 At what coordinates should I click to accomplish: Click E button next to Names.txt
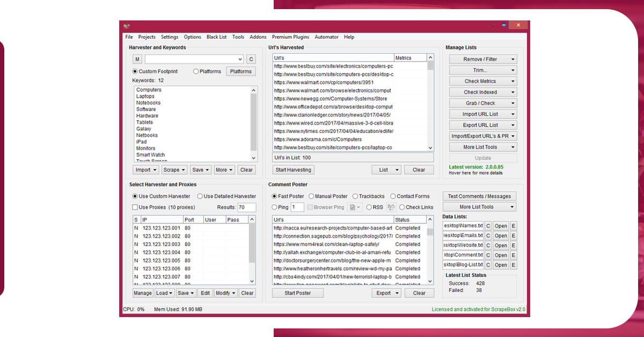[x=514, y=226]
